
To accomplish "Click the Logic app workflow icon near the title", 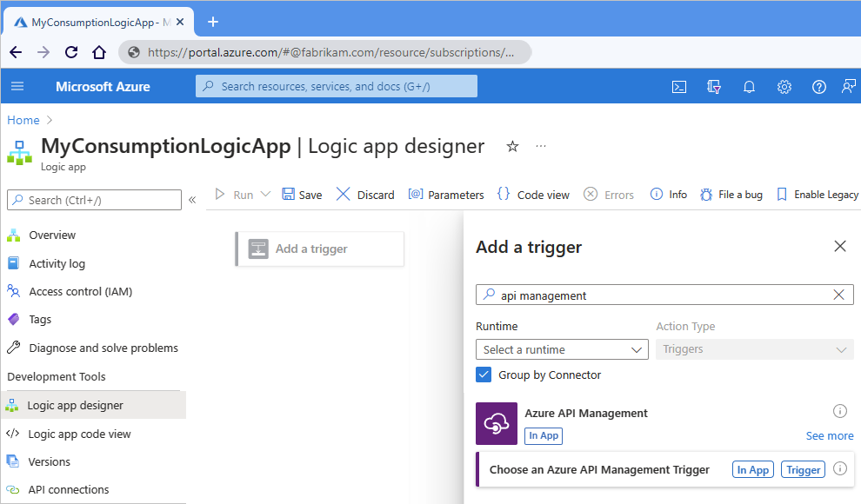I will pos(19,153).
